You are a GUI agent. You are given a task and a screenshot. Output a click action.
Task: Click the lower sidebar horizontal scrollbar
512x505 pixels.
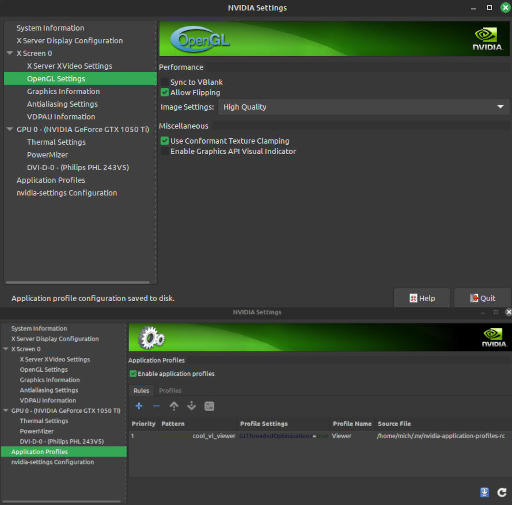click(62, 501)
